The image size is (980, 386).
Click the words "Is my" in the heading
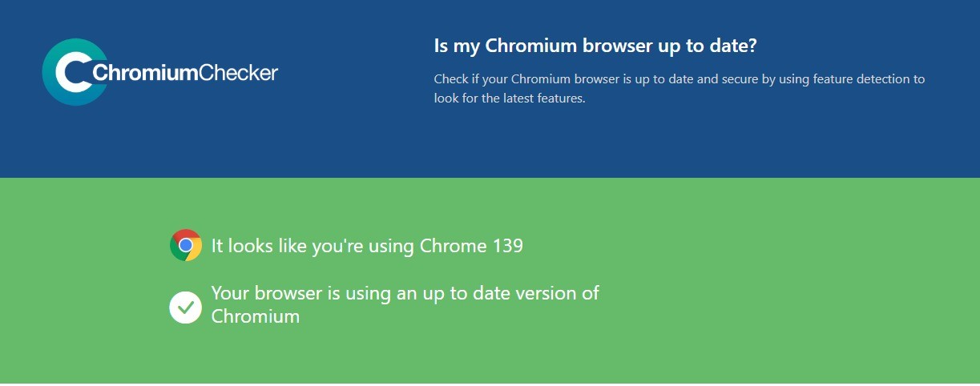457,46
